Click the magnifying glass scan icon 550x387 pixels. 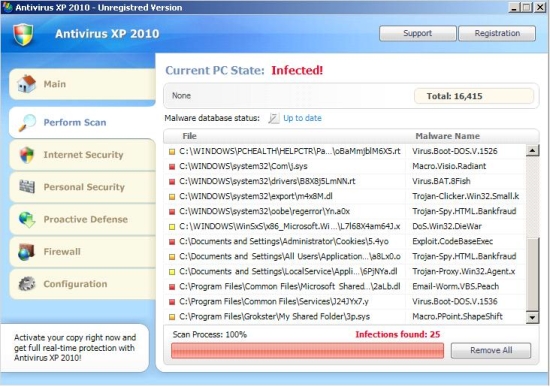[x=27, y=122]
